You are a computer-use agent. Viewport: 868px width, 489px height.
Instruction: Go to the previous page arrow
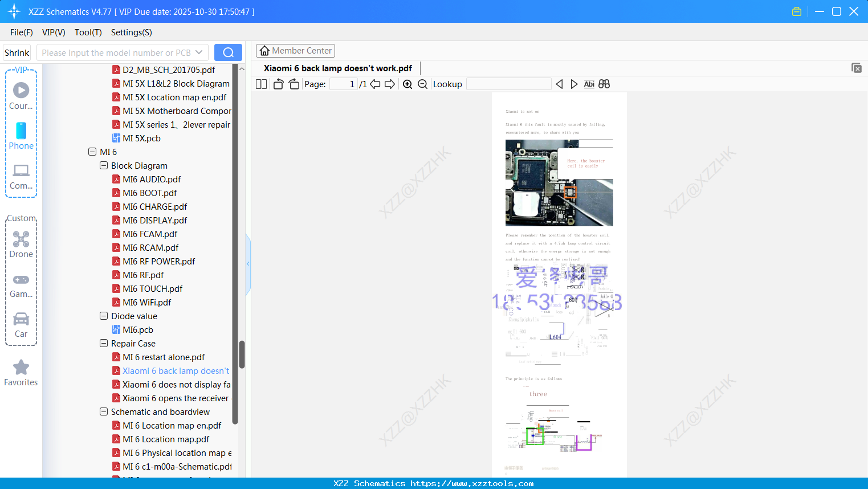(x=375, y=84)
